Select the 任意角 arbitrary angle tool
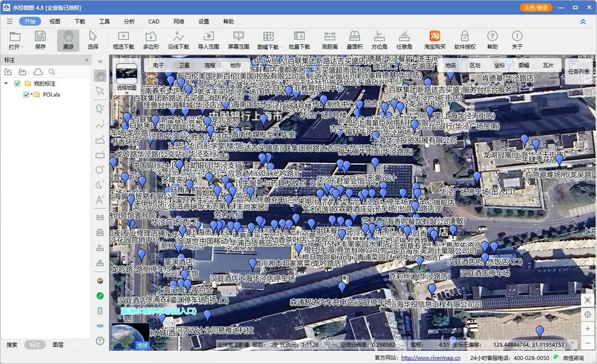This screenshot has width=597, height=364. pyautogui.click(x=404, y=40)
